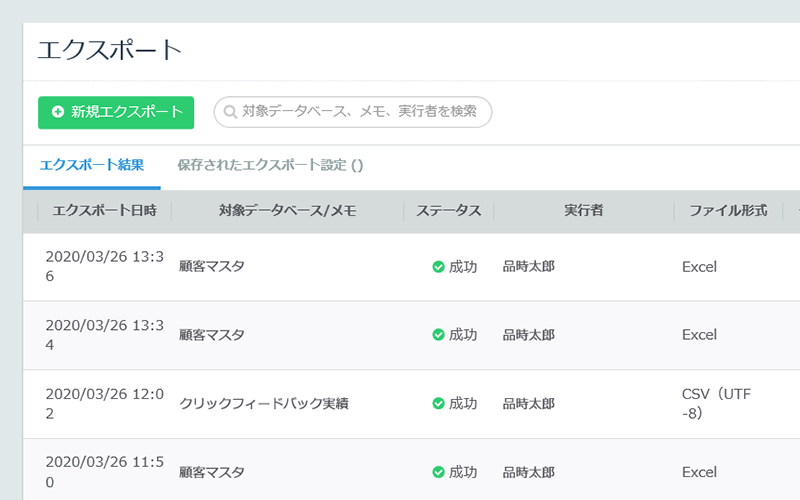Select 顧客マスタ entry dated 13:34
The height and width of the screenshot is (500, 800).
pos(212,335)
